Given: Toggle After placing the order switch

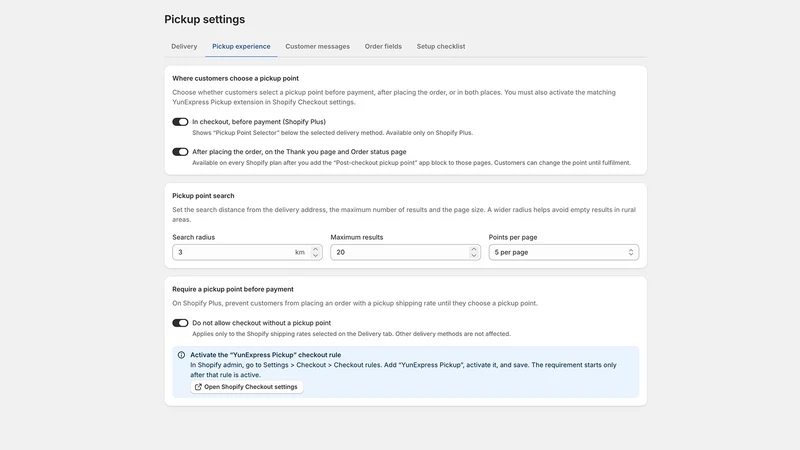Looking at the screenshot, I should point(180,152).
